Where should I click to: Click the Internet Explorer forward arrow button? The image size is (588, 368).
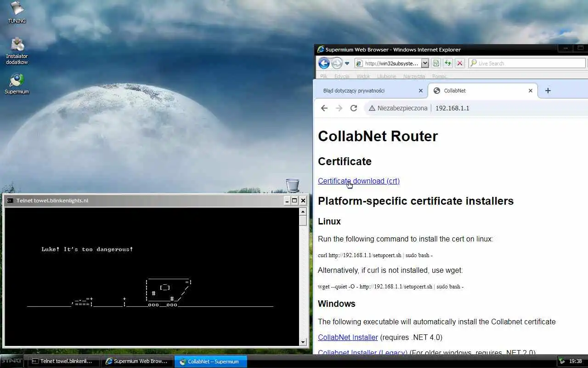337,63
